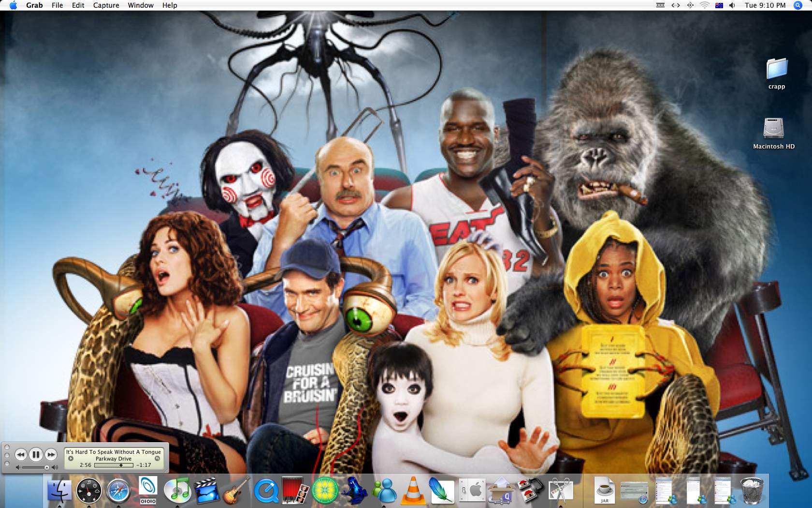This screenshot has width=812, height=508.
Task: Skip to the next track in iTunes
Action: point(51,455)
